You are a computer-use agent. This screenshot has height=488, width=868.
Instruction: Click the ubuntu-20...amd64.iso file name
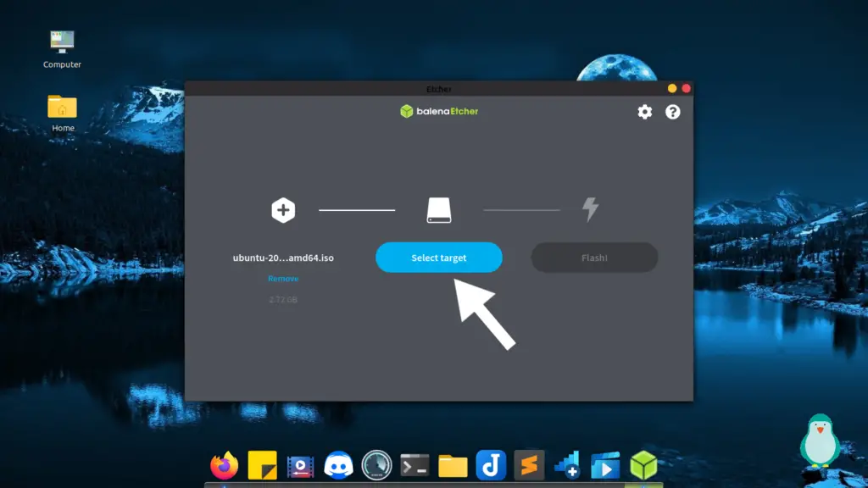(283, 258)
